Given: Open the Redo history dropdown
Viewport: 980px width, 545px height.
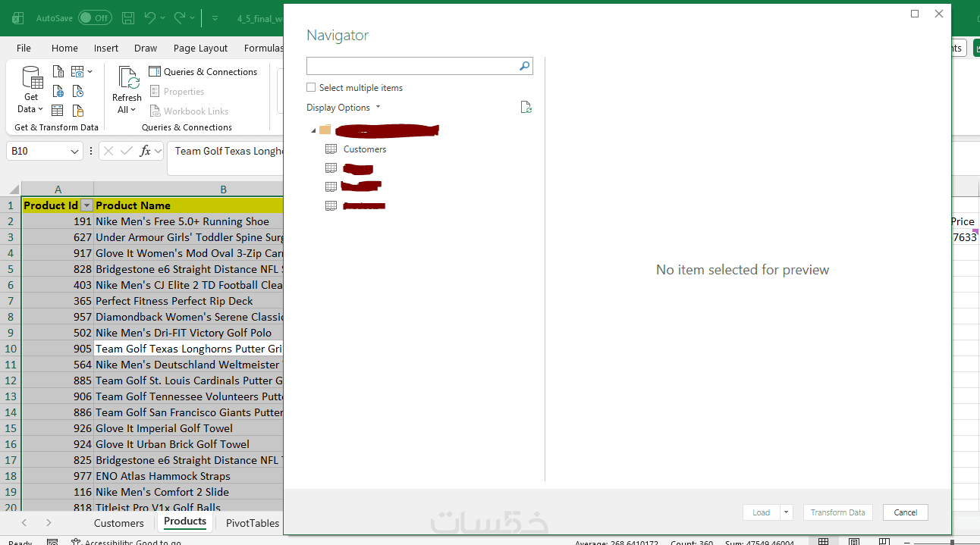Looking at the screenshot, I should 192,17.
